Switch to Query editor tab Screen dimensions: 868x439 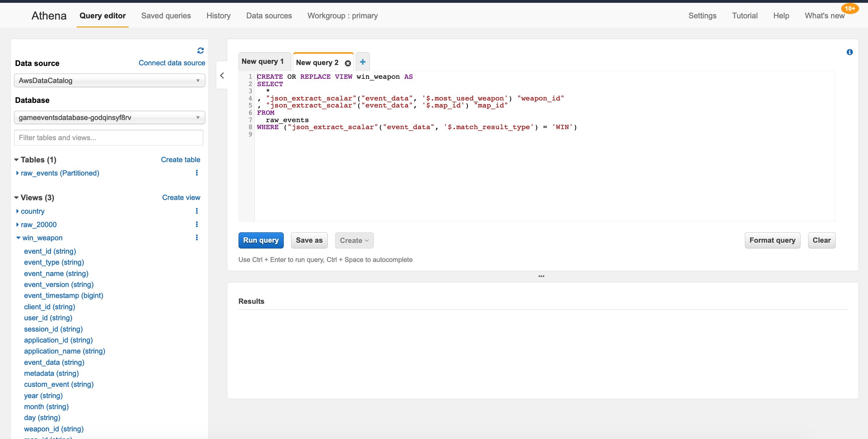102,16
